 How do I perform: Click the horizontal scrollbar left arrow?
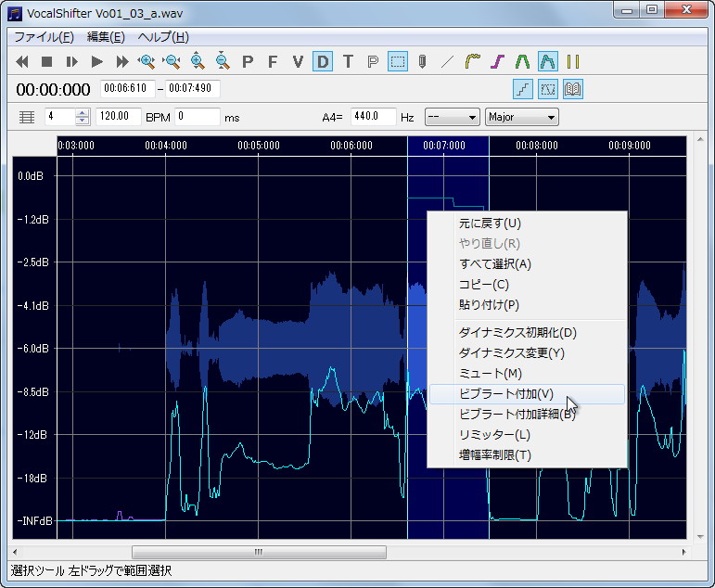[x=15, y=552]
